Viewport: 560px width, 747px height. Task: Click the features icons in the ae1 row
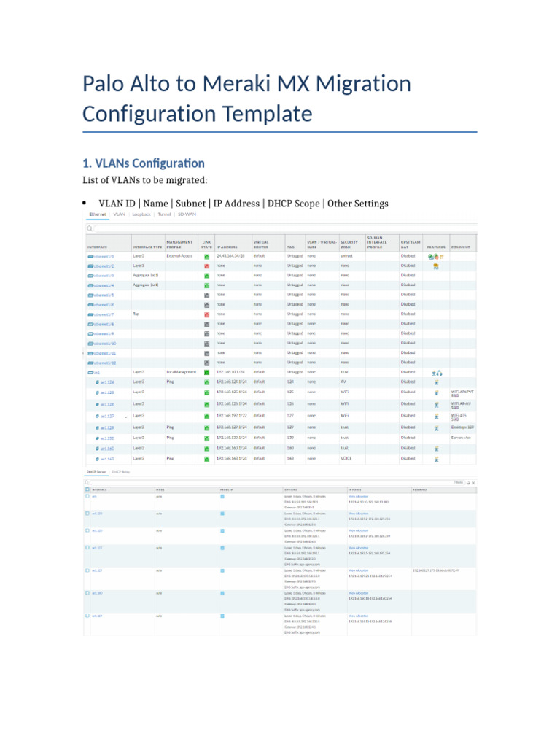tap(437, 373)
